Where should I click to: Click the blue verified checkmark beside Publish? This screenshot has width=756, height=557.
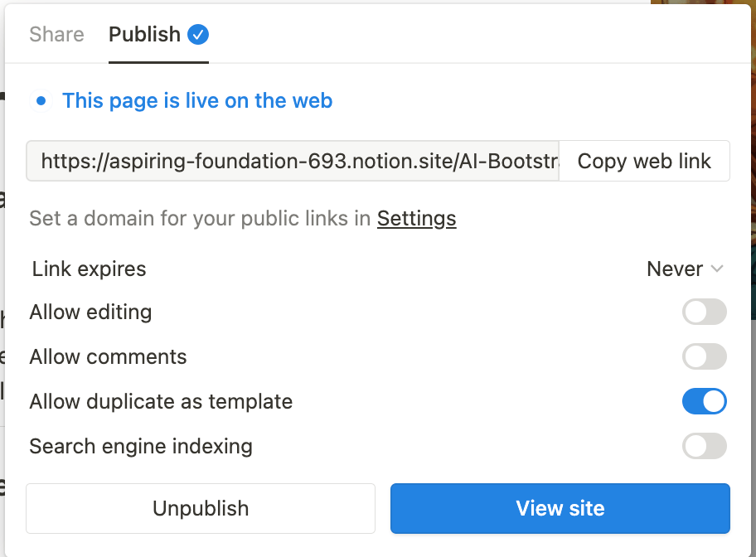[x=198, y=34]
